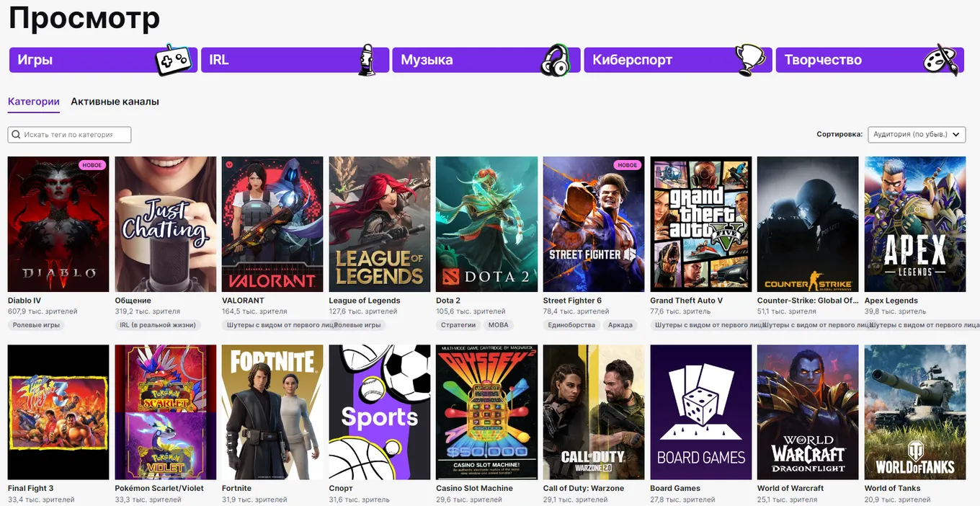Viewport: 980px width, 506px height.
Task: Click the Final Fight 3 title link
Action: pyautogui.click(x=30, y=489)
